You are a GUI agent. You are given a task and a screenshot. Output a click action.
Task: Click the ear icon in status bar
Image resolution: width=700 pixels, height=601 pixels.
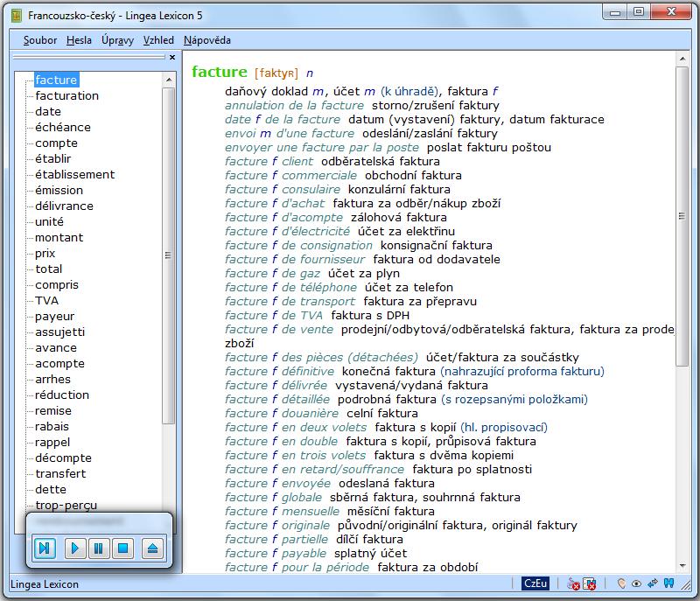click(621, 584)
